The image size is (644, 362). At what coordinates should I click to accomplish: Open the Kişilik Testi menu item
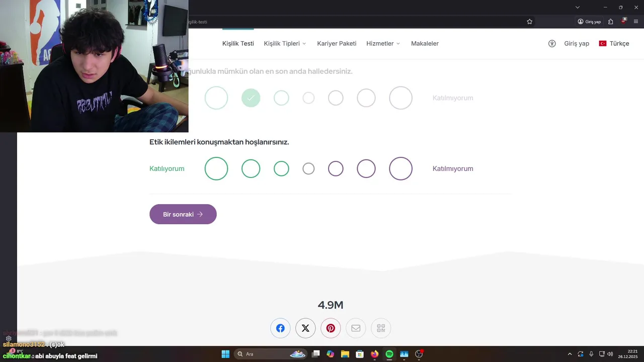tap(238, 44)
